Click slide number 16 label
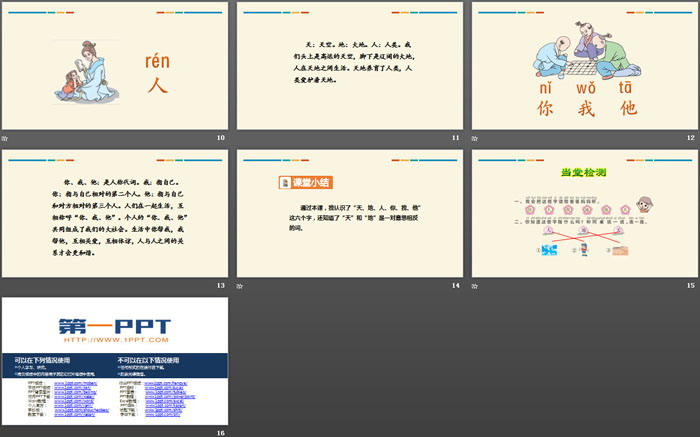700x437 pixels. [x=220, y=432]
